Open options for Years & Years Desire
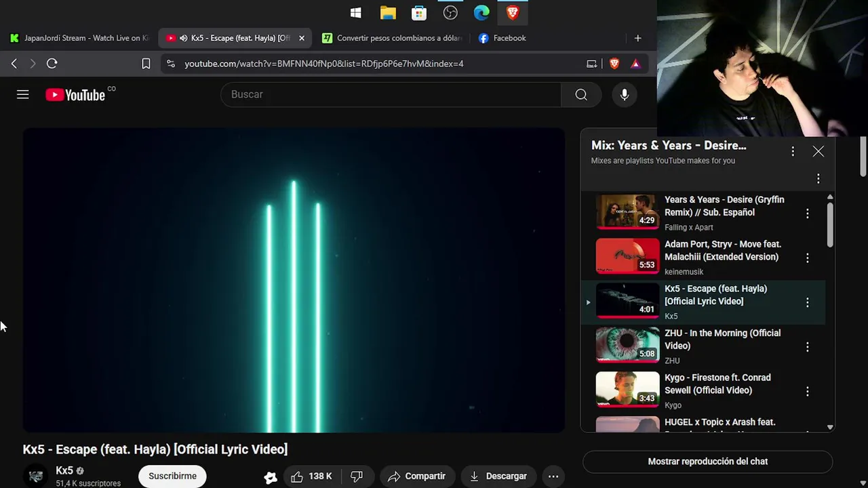The image size is (868, 488). pos(807,213)
